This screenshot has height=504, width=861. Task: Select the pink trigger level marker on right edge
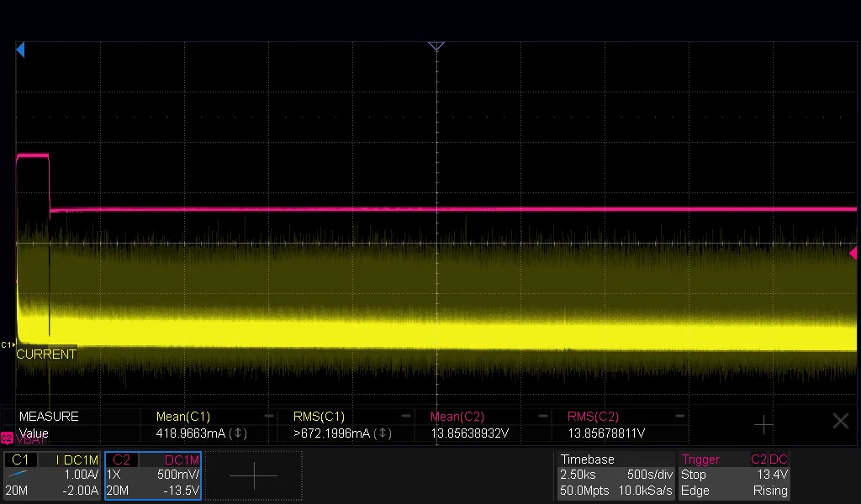(853, 253)
